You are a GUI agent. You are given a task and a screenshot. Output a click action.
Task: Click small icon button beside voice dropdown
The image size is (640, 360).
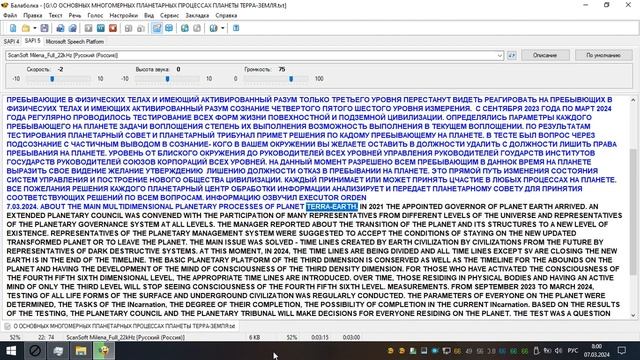[x=511, y=55]
